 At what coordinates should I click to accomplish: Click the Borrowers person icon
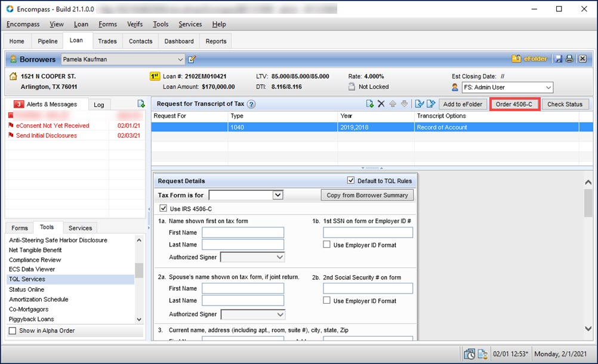[x=13, y=59]
